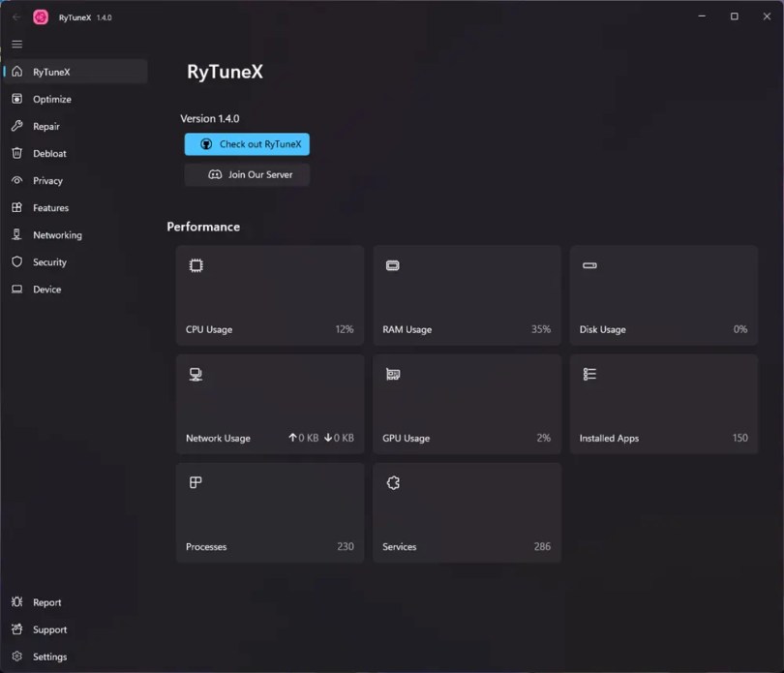The image size is (784, 673).
Task: Click the 150 installed apps count
Action: click(739, 438)
